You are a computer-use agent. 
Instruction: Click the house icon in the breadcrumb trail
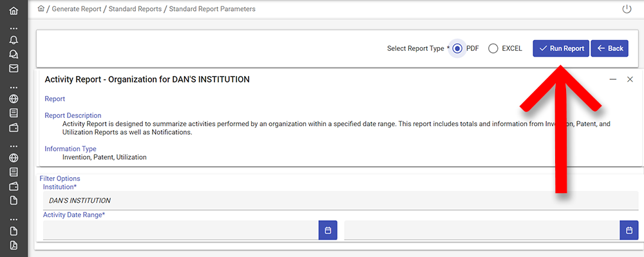[x=41, y=8]
